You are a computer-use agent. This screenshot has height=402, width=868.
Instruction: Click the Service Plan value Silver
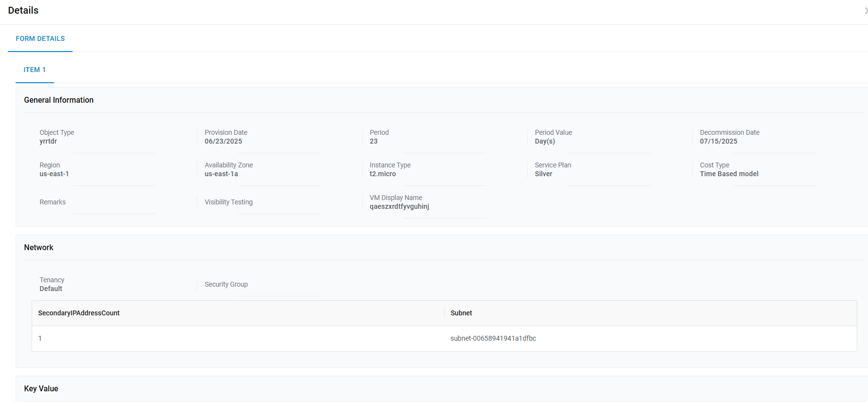pyautogui.click(x=543, y=174)
